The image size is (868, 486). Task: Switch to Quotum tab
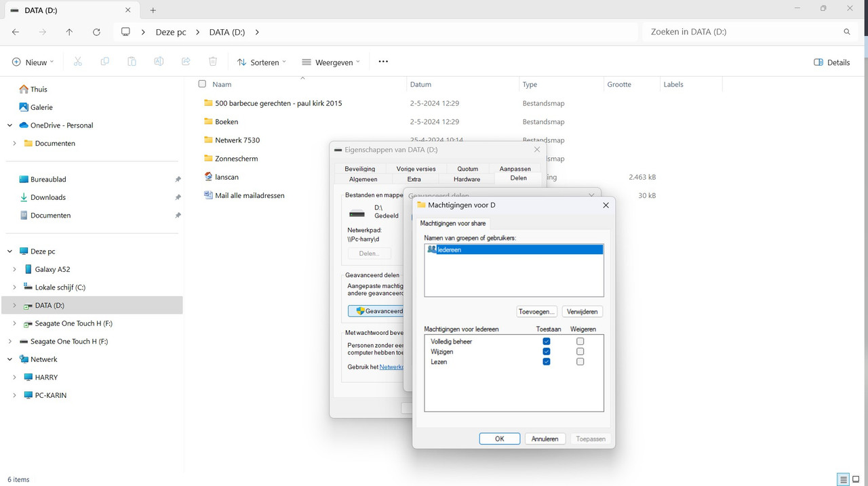pos(468,169)
